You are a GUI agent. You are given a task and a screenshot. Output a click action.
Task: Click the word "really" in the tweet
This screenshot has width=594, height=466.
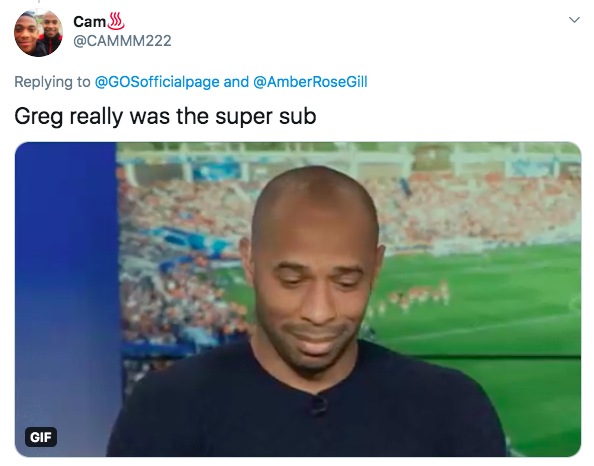[x=96, y=117]
